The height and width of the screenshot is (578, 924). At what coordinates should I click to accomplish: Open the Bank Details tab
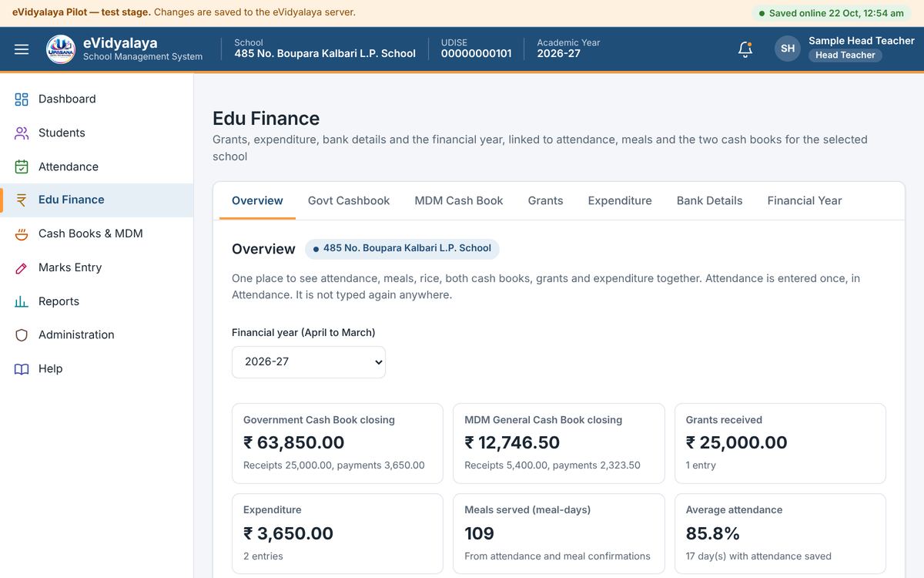710,200
